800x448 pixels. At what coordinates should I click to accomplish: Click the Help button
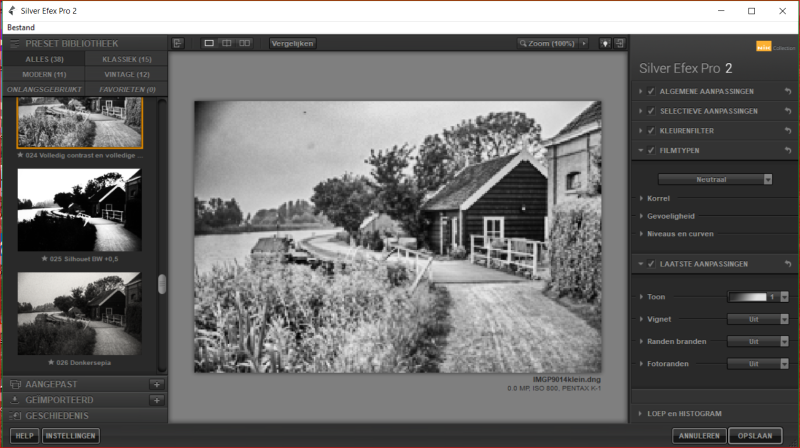24,436
